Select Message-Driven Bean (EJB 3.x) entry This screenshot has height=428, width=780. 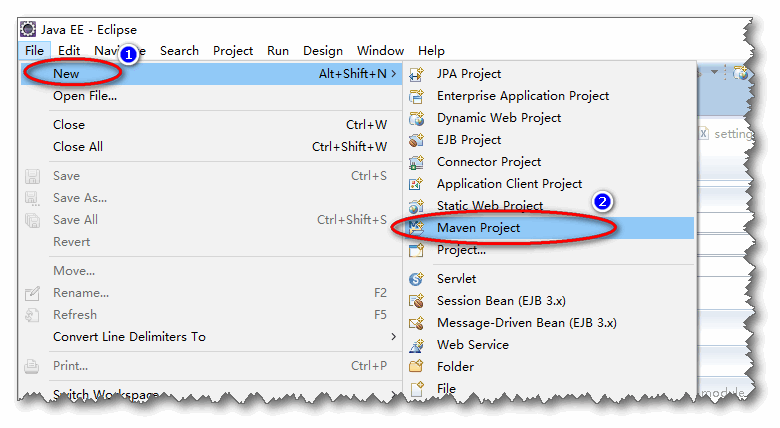pyautogui.click(x=550, y=323)
